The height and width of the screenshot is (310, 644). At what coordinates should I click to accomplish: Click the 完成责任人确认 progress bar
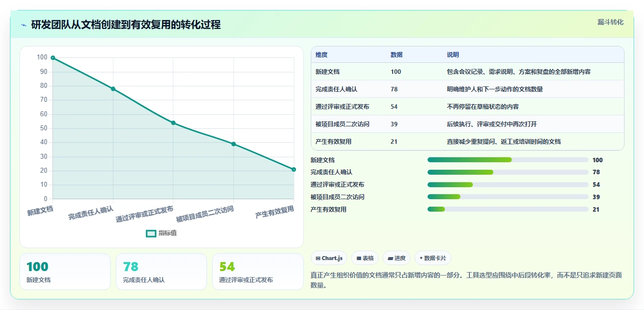pos(508,172)
